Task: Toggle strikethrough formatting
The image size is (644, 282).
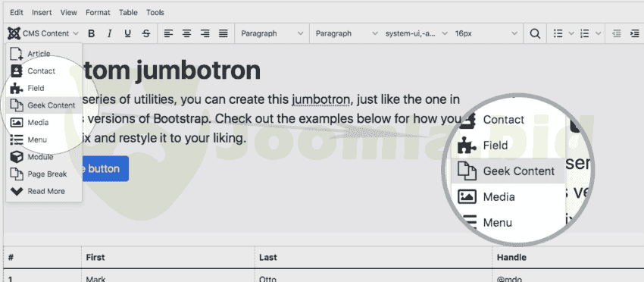Action: [x=145, y=33]
